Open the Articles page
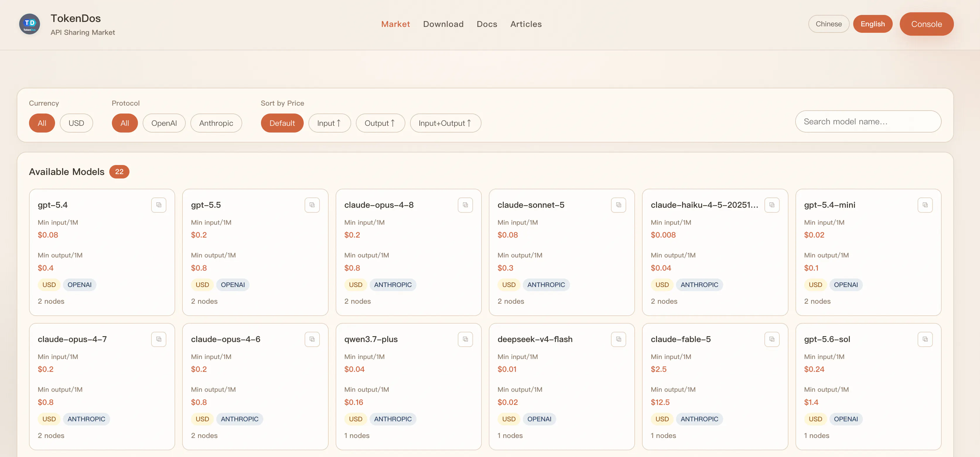Viewport: 980px width, 457px height. [x=526, y=24]
